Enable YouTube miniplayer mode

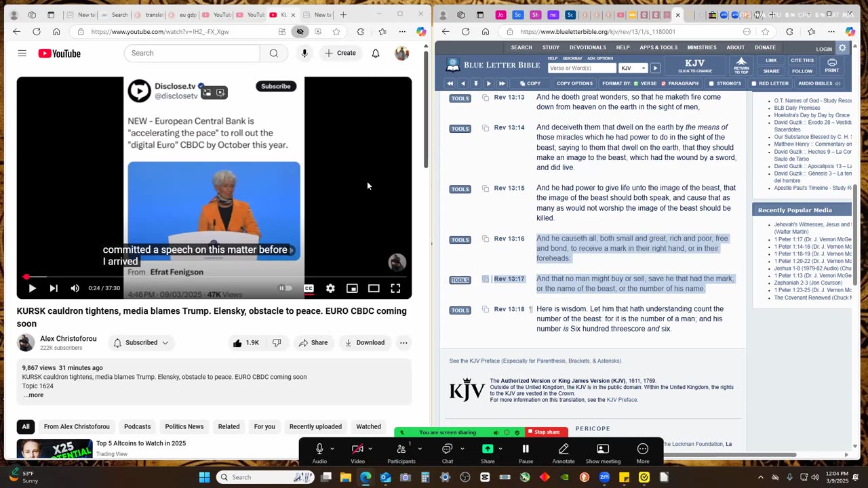tap(352, 288)
